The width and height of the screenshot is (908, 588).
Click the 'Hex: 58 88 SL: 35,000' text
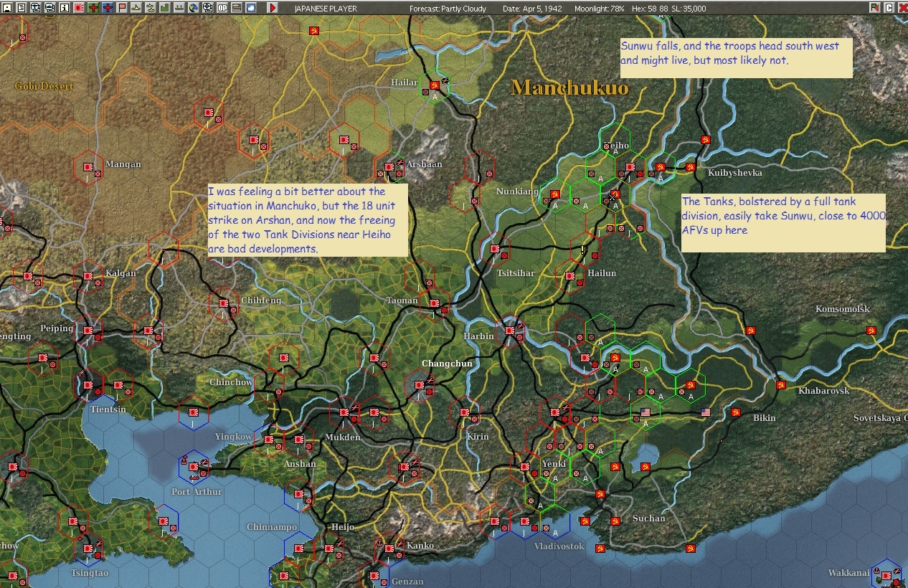coord(668,9)
